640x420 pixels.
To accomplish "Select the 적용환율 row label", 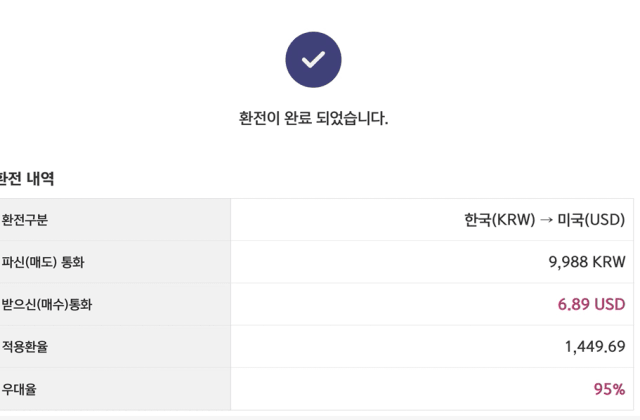I will click(x=24, y=347).
